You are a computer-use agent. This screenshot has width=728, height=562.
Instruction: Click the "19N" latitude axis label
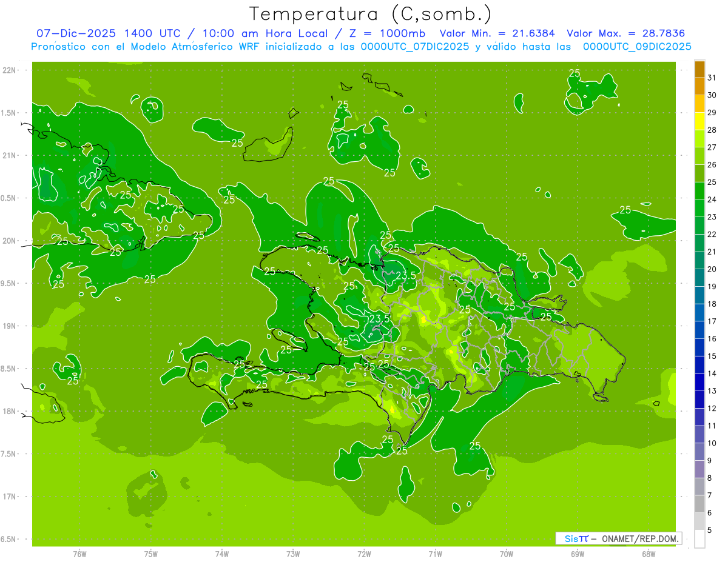point(9,326)
